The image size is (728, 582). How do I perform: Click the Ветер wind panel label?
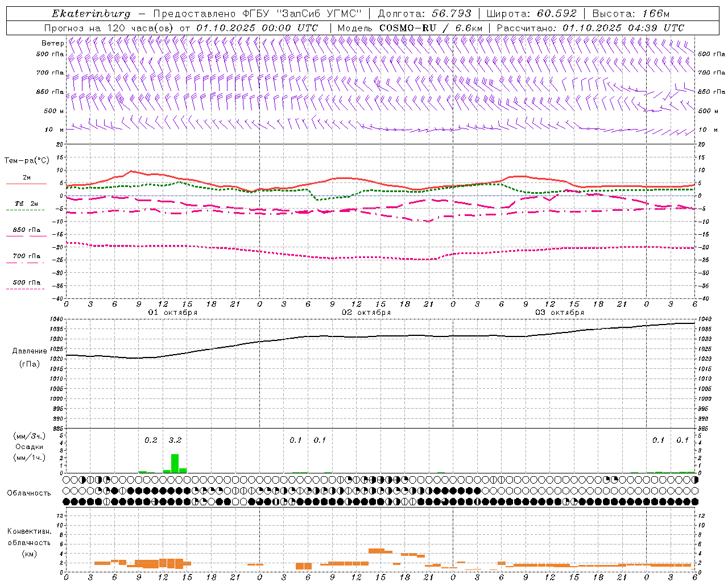[x=52, y=43]
